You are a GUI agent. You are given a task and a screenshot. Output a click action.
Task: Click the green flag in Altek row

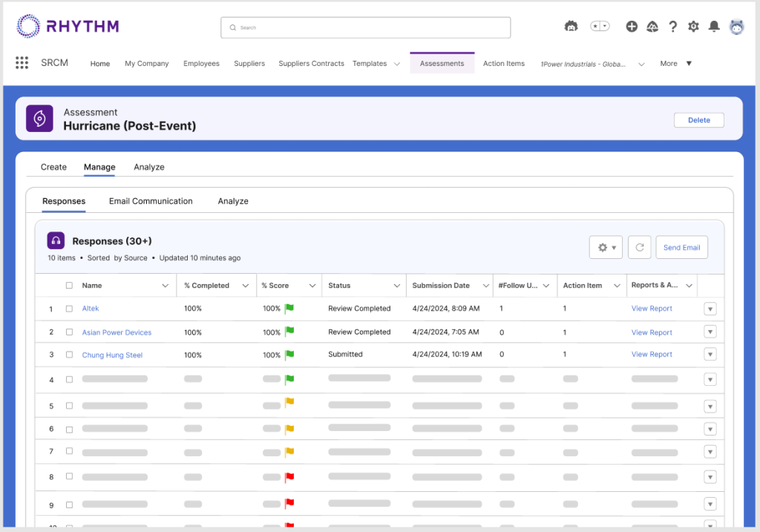(x=289, y=309)
